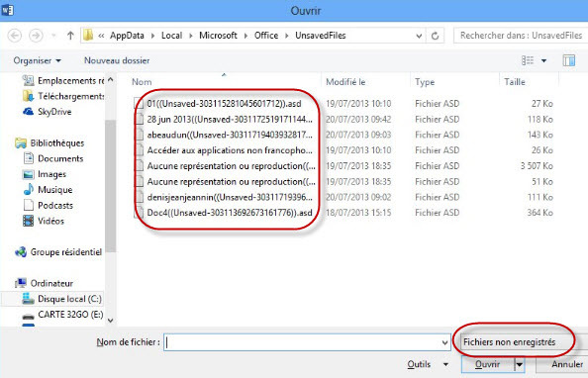Expand the address bar history dropdown
The height and width of the screenshot is (378, 588).
click(419, 36)
